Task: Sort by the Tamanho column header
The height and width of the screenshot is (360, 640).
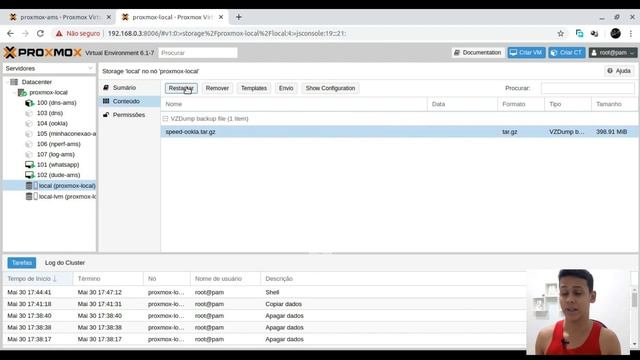Action: point(614,104)
